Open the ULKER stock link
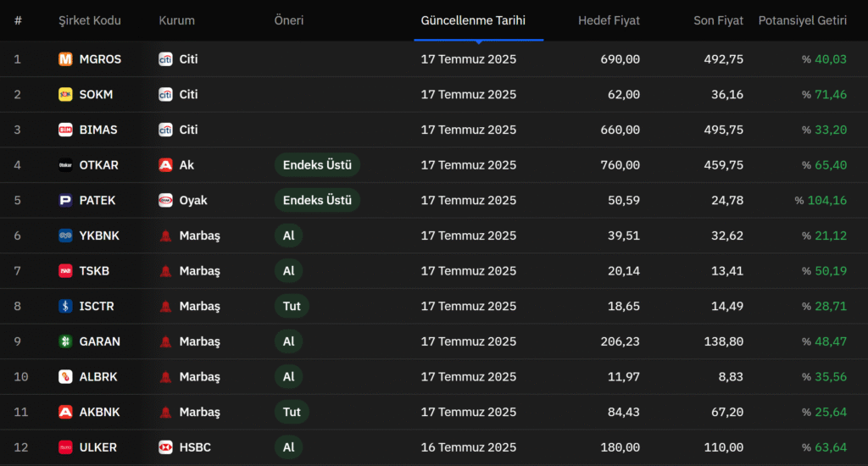 [98, 447]
